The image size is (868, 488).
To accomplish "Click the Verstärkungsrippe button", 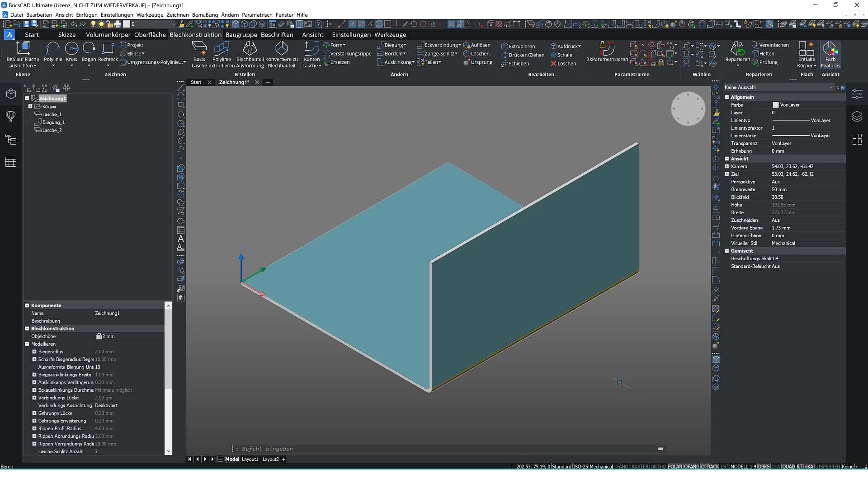I will [x=347, y=54].
